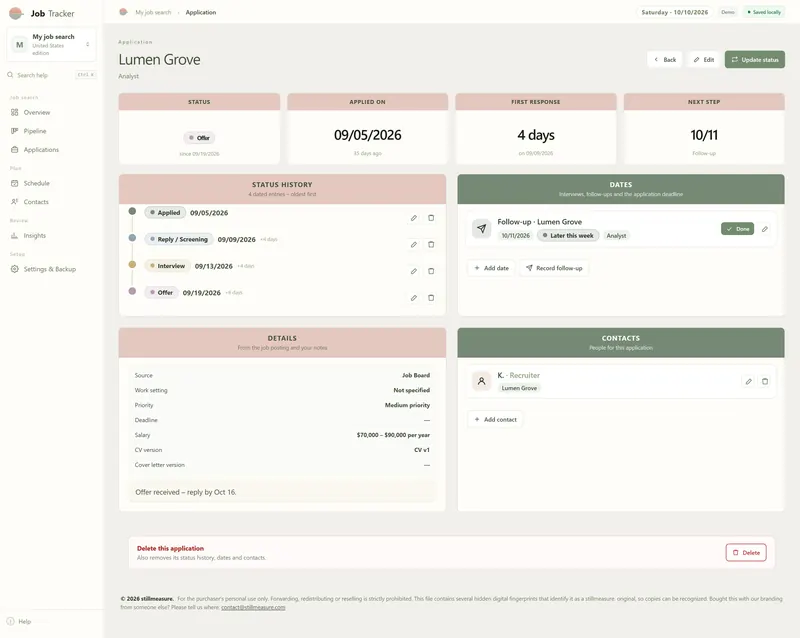Delete the Reply / Screening entry
800x638 pixels.
pyautogui.click(x=431, y=244)
